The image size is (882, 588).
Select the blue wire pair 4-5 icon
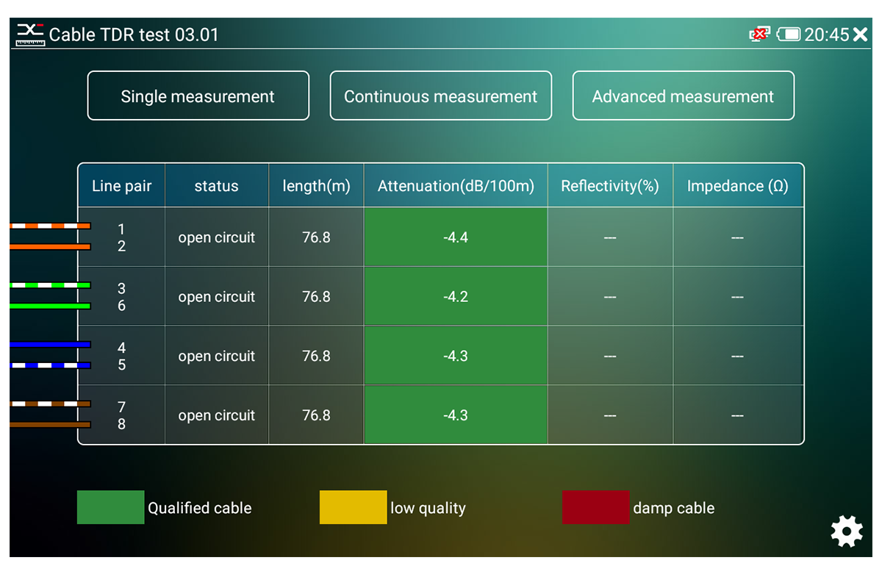[50, 355]
